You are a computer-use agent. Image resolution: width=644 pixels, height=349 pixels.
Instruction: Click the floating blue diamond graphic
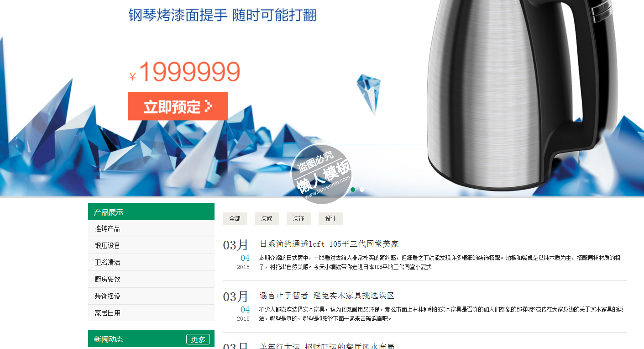(369, 94)
